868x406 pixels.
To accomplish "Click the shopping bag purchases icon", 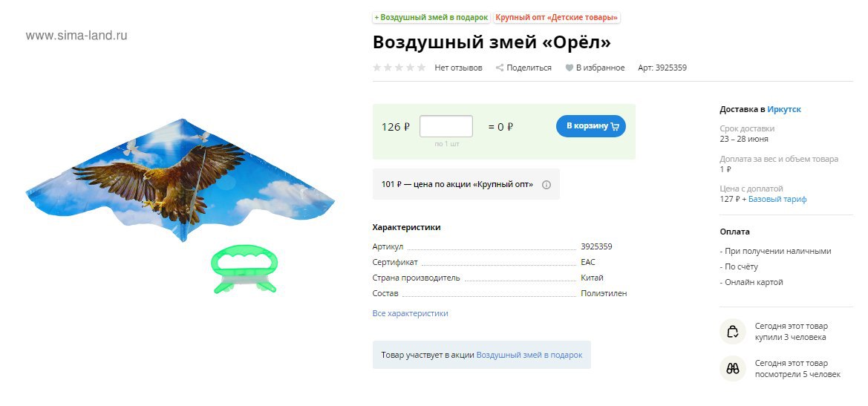I will coord(732,331).
